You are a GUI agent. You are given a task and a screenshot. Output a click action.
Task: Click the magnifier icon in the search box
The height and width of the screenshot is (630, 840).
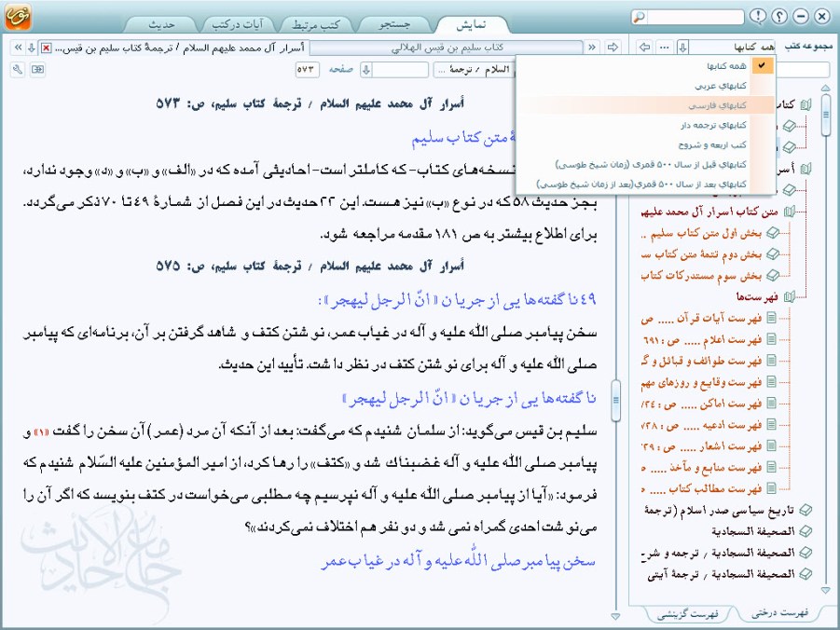coord(640,17)
